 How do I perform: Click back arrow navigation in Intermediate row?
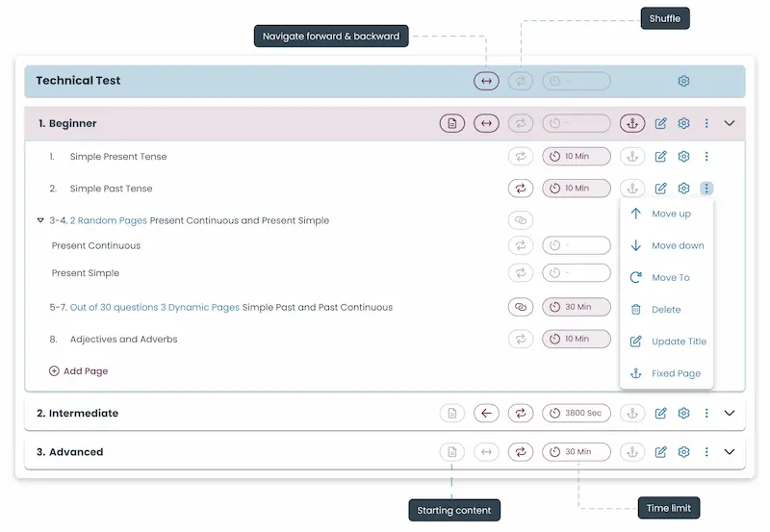tap(486, 414)
